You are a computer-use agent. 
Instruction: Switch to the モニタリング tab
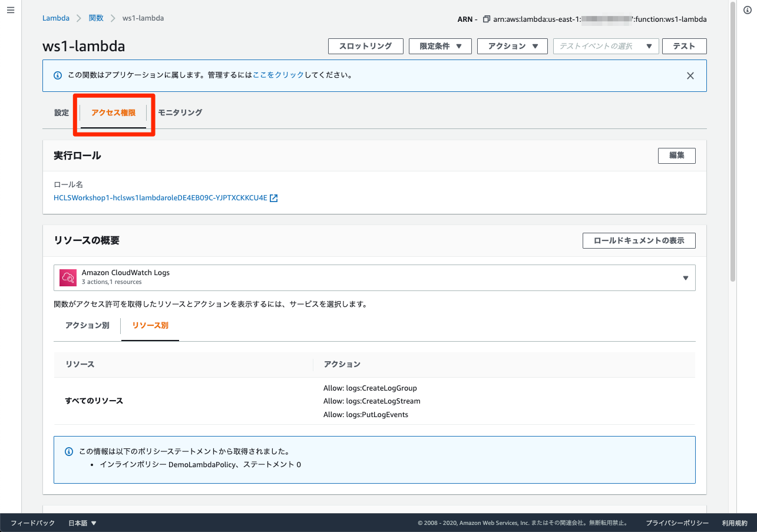click(180, 113)
